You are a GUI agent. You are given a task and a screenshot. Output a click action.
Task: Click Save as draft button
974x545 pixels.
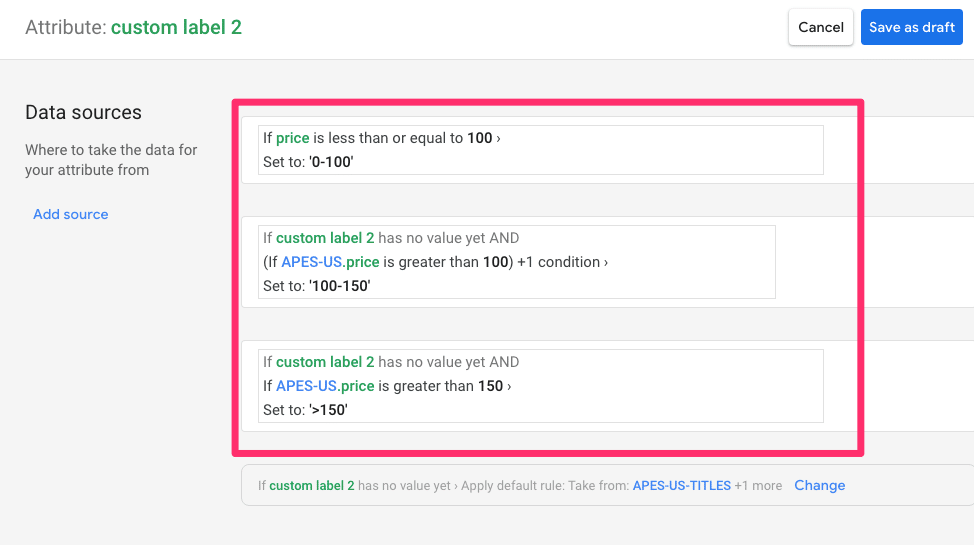click(911, 27)
